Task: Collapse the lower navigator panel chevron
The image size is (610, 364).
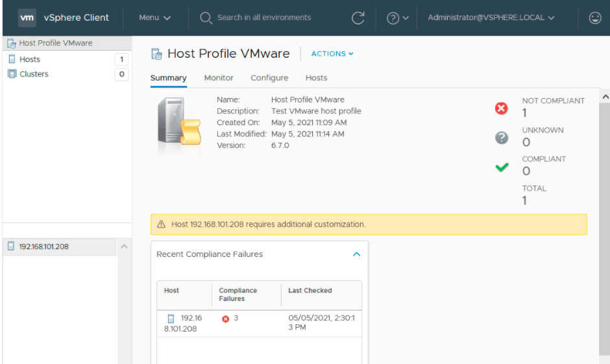Action: click(124, 246)
